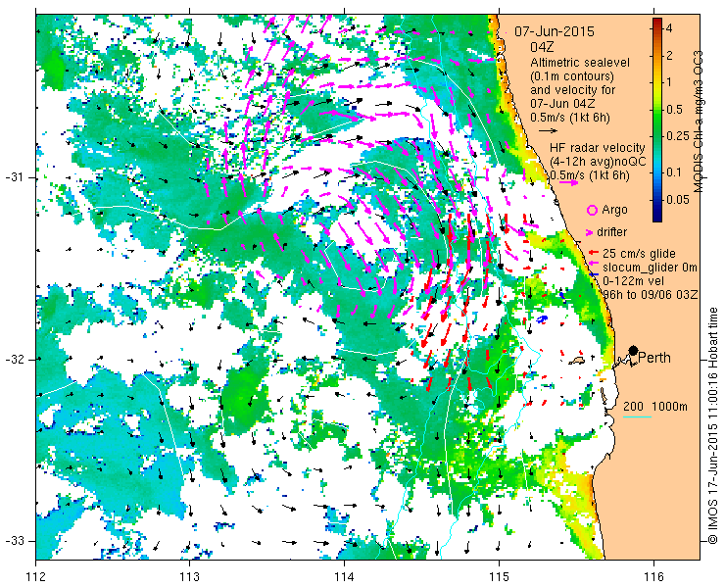This screenshot has height=588, width=725.
Task: Click the '(4-12h avg)noQC' text
Action: (x=598, y=162)
